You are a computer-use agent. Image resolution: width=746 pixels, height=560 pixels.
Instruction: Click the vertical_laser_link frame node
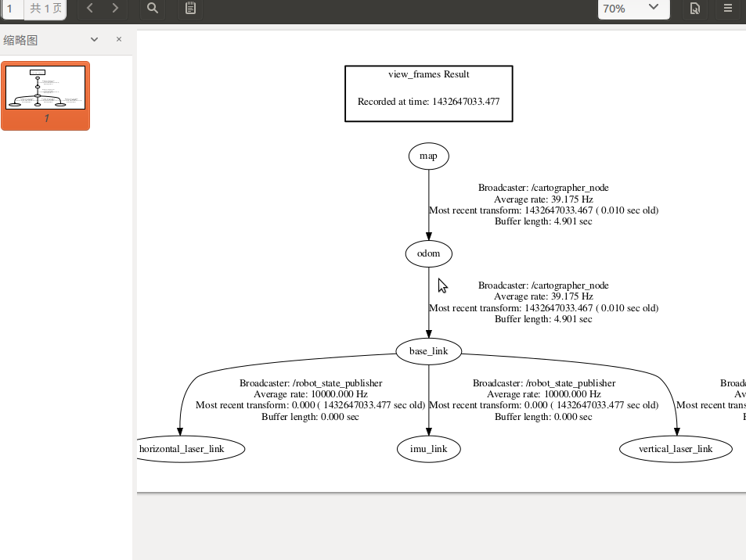(x=676, y=449)
